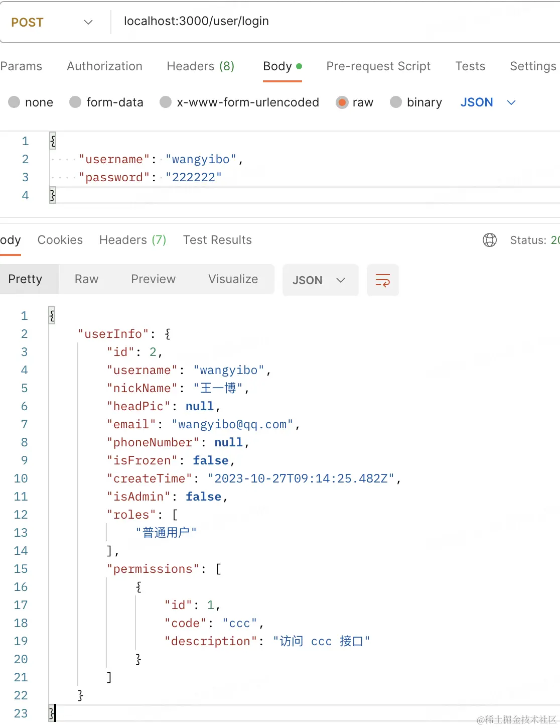This screenshot has height=728, width=560.
Task: Open the Test Results tab
Action: click(217, 240)
